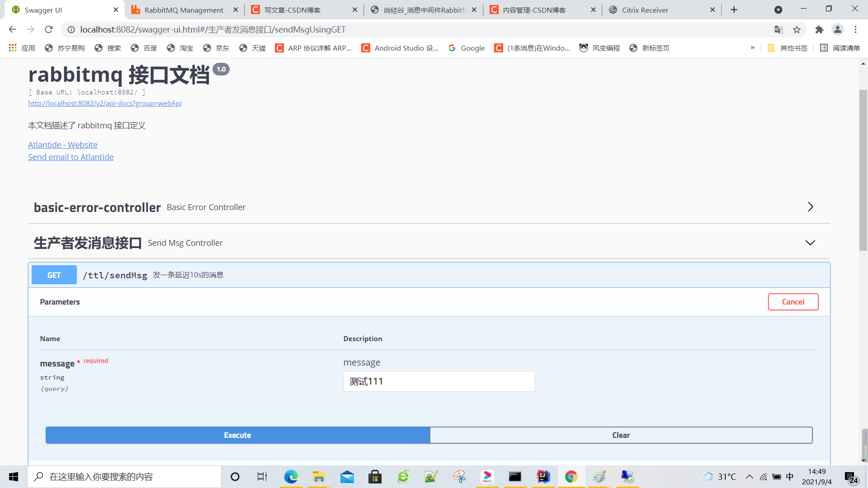
Task: Open the Chrome extensions puzzle icon
Action: click(819, 29)
